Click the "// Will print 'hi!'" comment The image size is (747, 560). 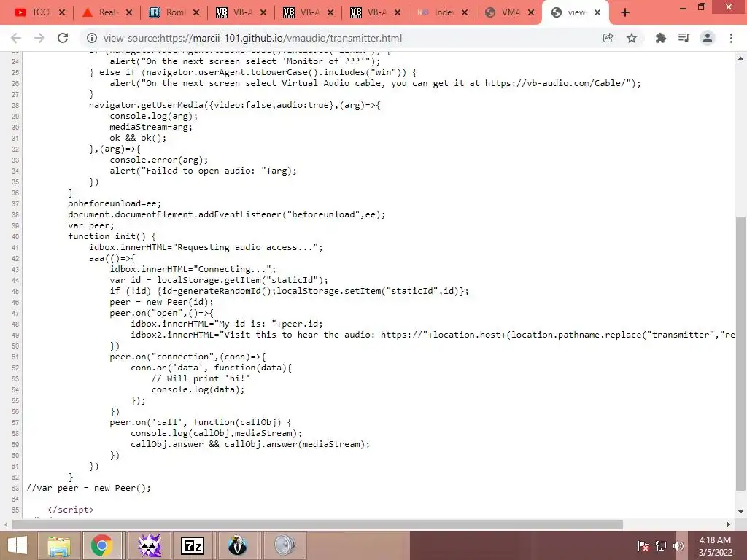tap(201, 378)
